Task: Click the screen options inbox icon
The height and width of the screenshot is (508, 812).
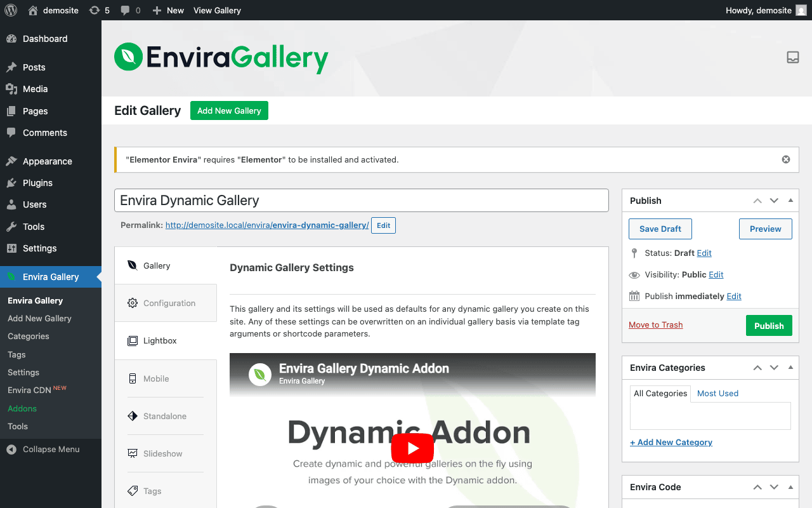Action: 792,57
